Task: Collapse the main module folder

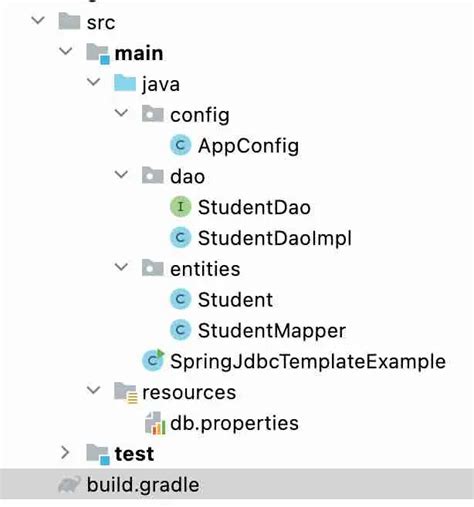Action: (66, 51)
